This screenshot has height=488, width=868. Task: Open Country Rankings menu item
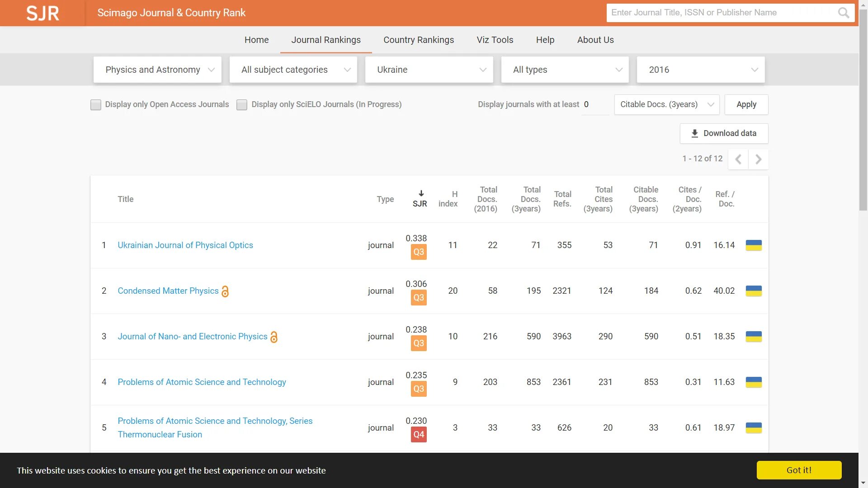click(x=419, y=40)
